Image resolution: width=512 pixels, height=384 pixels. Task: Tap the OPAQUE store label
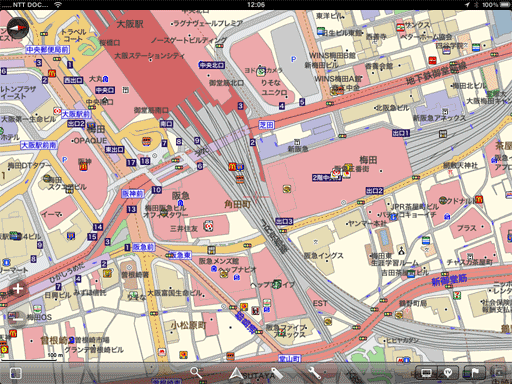90,141
